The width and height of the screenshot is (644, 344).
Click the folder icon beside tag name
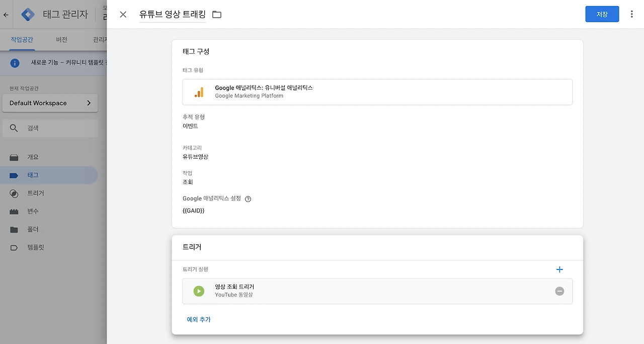pyautogui.click(x=217, y=15)
